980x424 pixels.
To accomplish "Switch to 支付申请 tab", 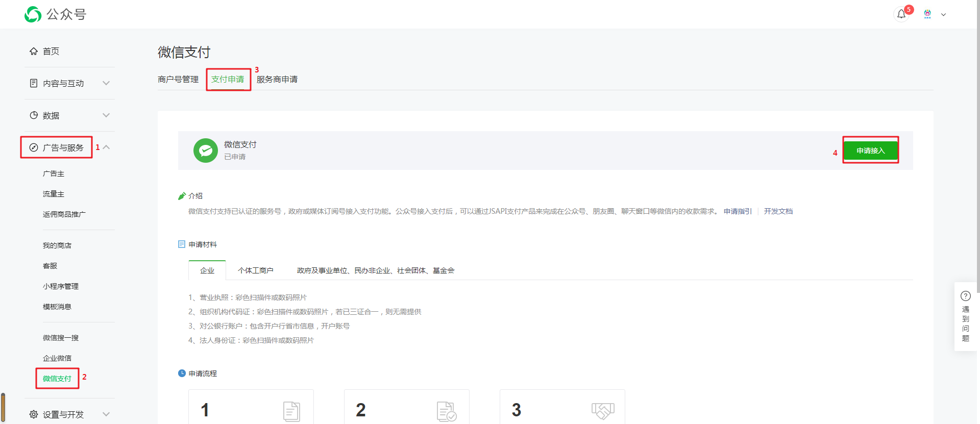I will (228, 79).
